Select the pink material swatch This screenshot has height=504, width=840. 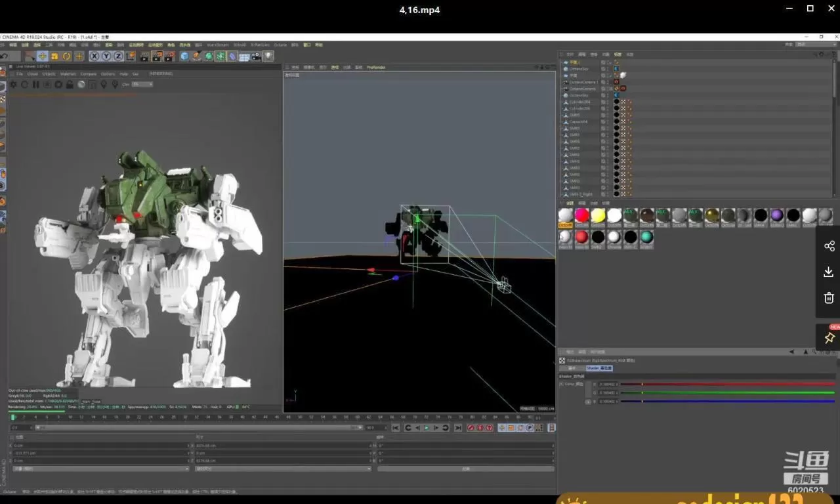click(x=582, y=215)
